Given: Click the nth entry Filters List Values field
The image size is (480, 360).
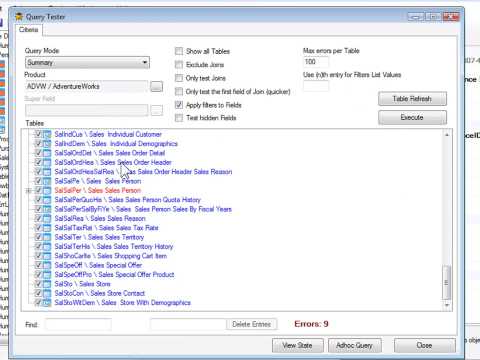Looking at the screenshot, I should pyautogui.click(x=316, y=86).
